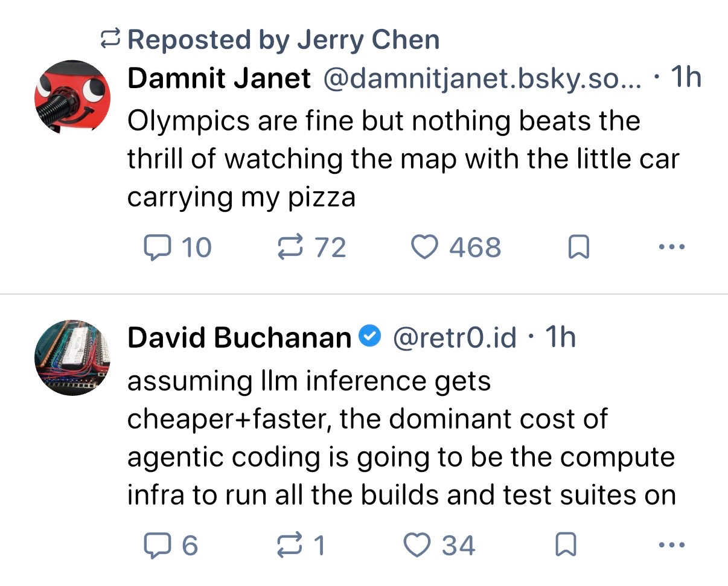728x586 pixels.
Task: Click the repost arrows icon above Damnit Janet
Action: pyautogui.click(x=111, y=40)
